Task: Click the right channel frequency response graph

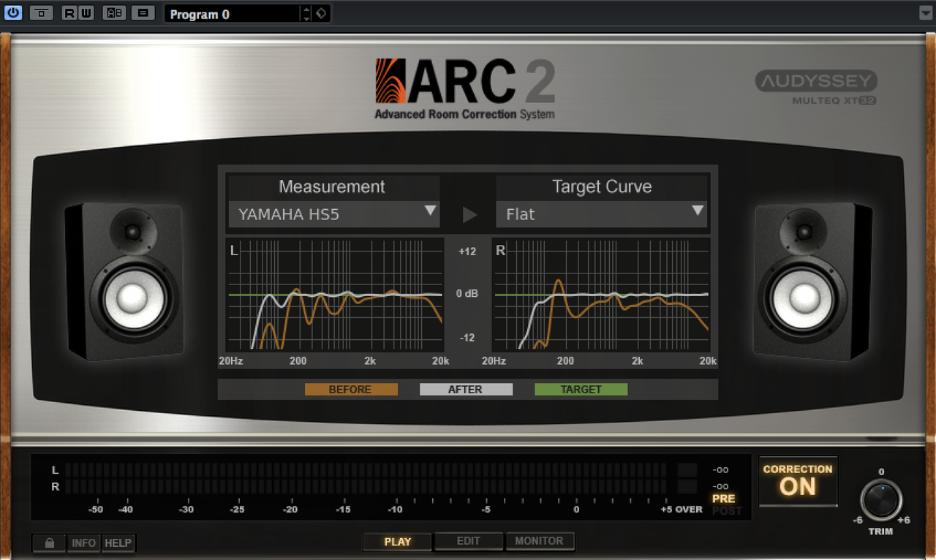Action: pos(602,294)
